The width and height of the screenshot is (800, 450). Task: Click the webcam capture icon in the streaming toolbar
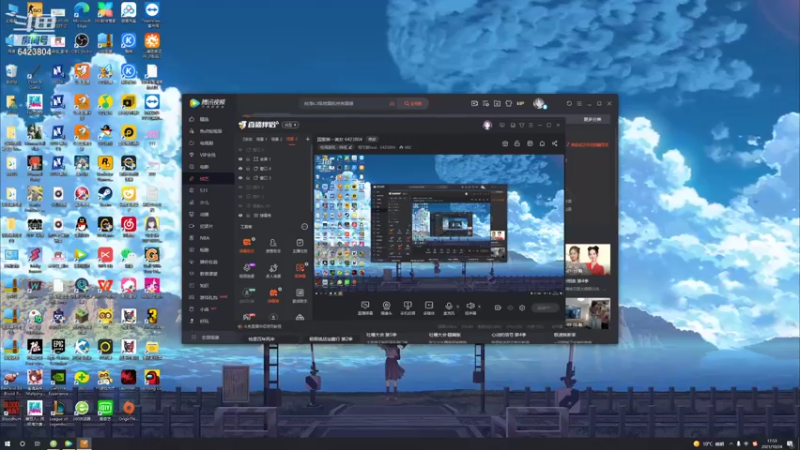pyautogui.click(x=386, y=307)
